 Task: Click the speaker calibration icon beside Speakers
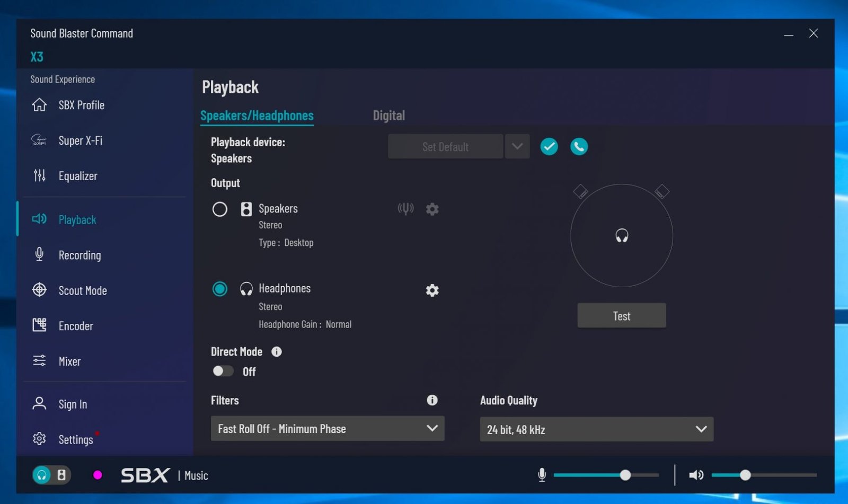click(x=405, y=209)
